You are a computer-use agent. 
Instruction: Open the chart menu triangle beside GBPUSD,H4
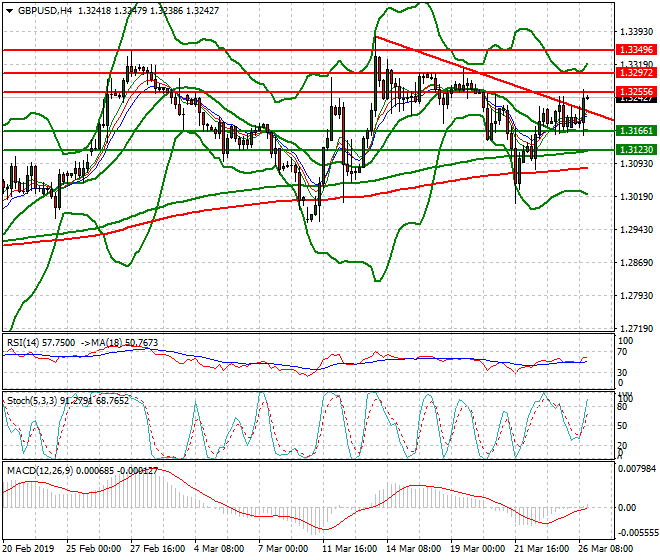pyautogui.click(x=9, y=11)
